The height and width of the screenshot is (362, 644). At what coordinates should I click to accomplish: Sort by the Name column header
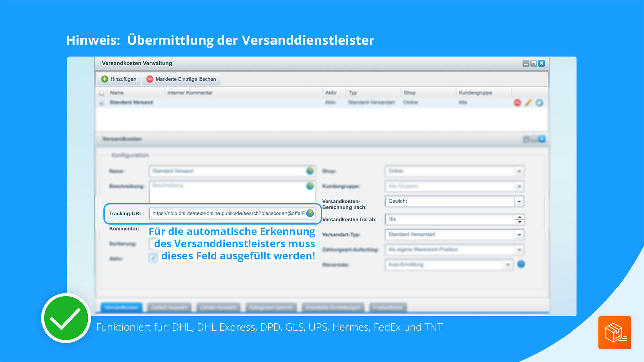pos(136,93)
